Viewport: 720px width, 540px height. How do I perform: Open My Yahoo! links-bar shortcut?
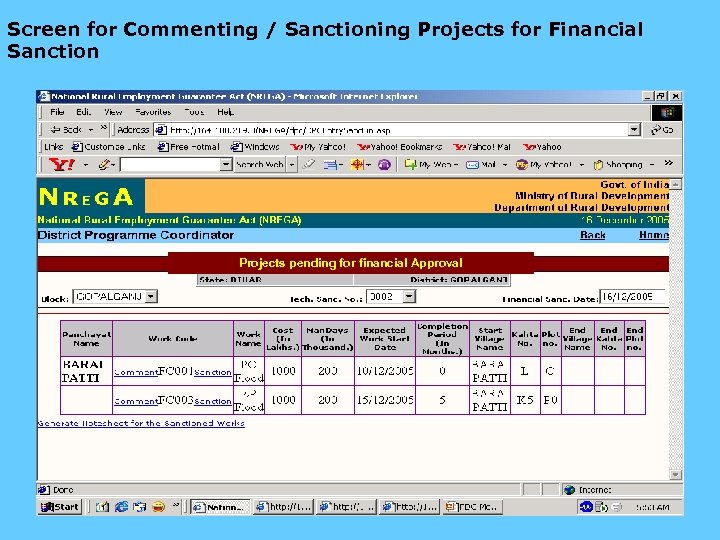[318, 147]
